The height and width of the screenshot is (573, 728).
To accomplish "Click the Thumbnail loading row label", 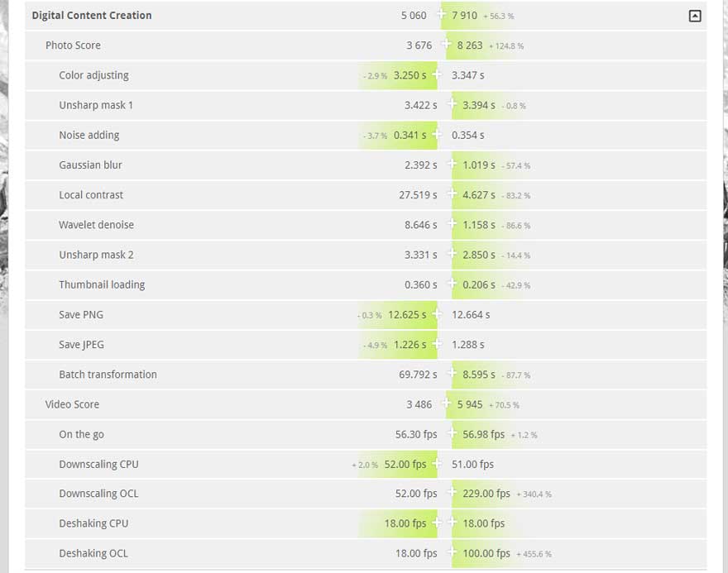I will [102, 284].
